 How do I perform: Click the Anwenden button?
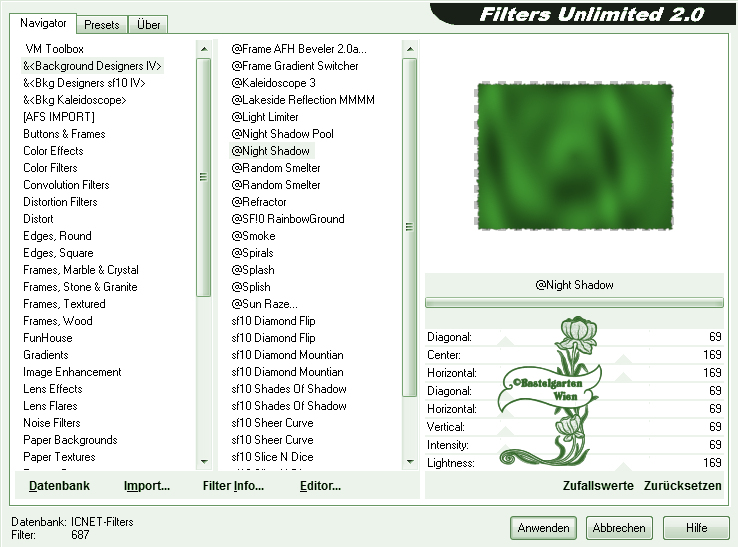[x=543, y=528]
